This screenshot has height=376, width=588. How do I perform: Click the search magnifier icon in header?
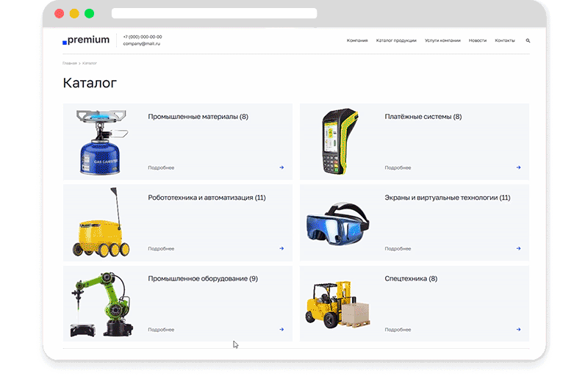pos(528,40)
